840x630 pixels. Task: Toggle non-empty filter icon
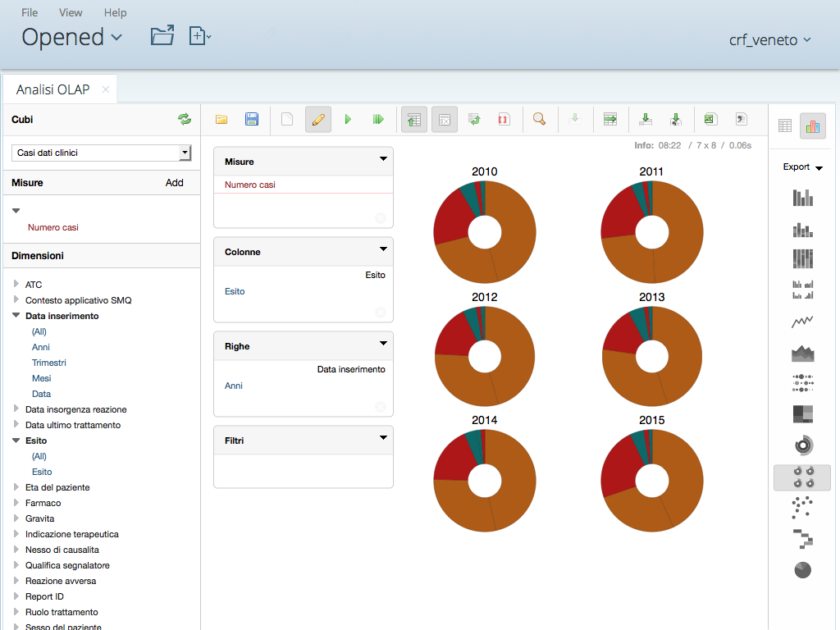click(445, 120)
